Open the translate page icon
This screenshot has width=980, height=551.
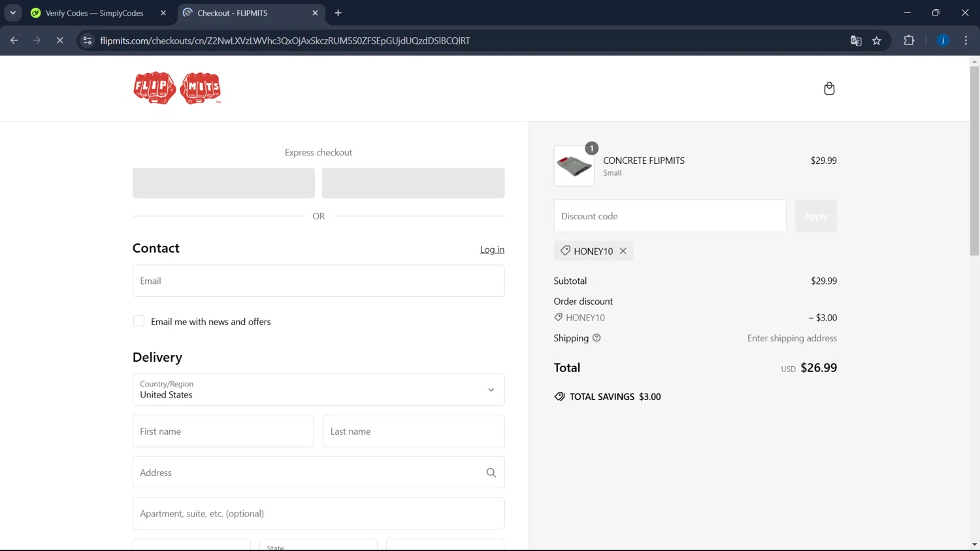[x=856, y=40]
